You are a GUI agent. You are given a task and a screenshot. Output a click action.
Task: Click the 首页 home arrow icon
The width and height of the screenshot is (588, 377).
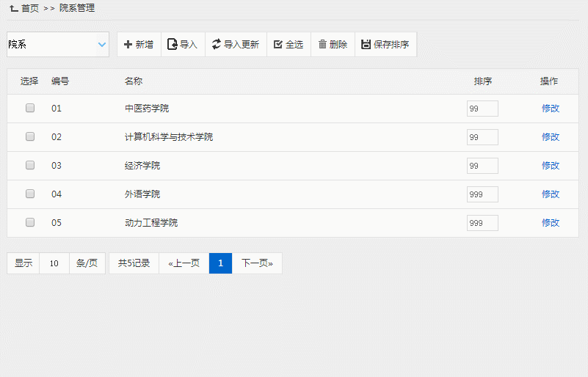click(13, 8)
